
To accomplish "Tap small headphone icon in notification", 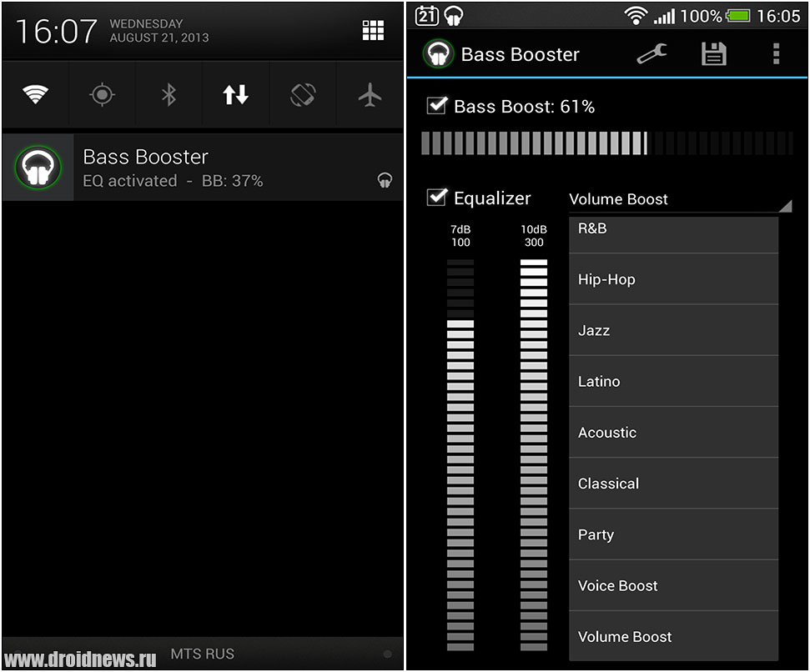I will [x=385, y=180].
